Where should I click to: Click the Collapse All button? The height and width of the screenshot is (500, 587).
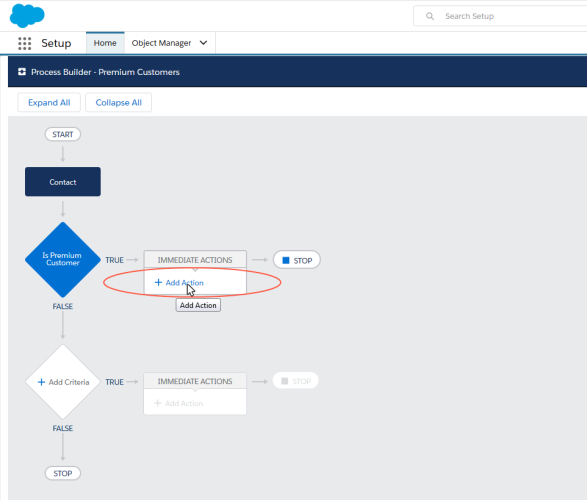[x=119, y=103]
